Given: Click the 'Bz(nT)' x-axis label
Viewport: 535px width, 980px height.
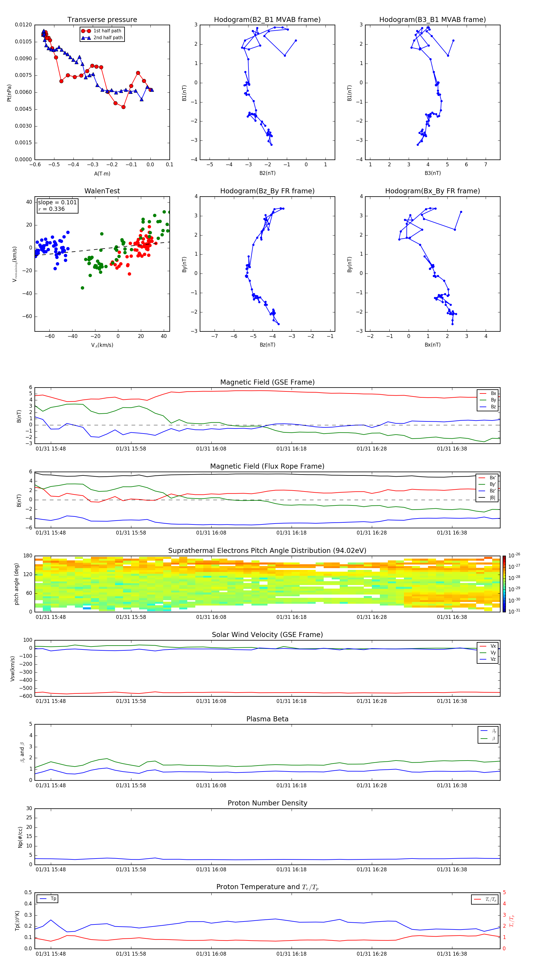Looking at the screenshot, I should pos(267,345).
